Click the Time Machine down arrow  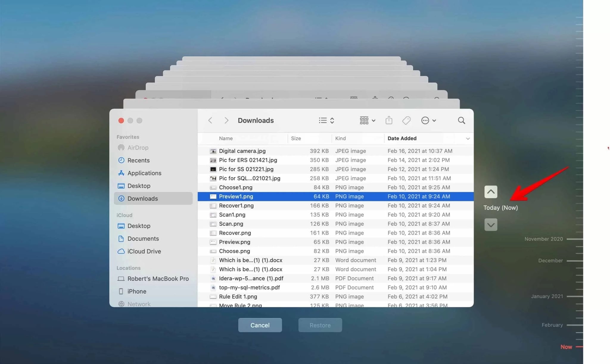pyautogui.click(x=491, y=224)
